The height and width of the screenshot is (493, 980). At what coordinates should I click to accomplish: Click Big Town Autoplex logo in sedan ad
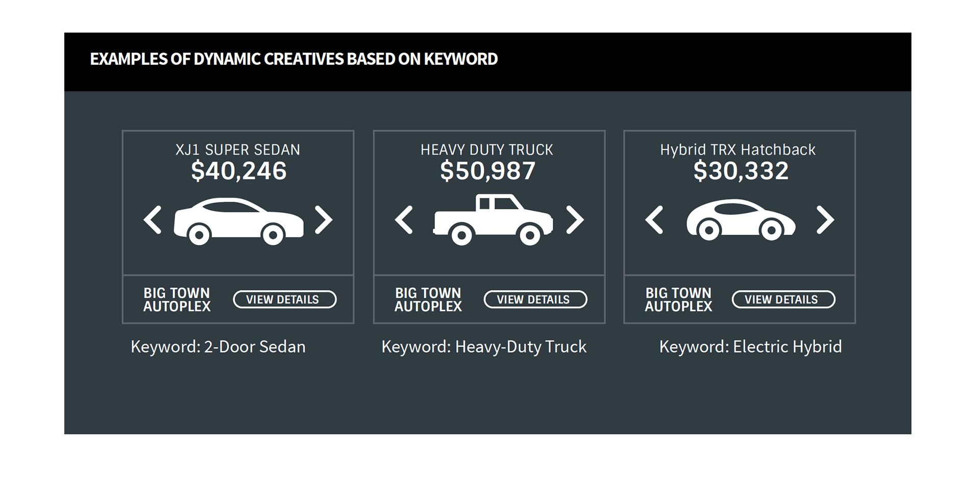177,300
